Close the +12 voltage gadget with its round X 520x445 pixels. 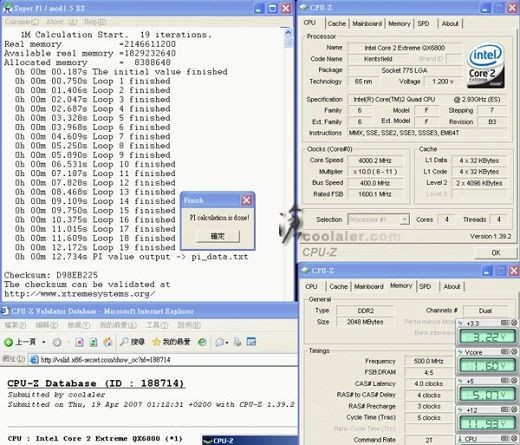click(514, 410)
